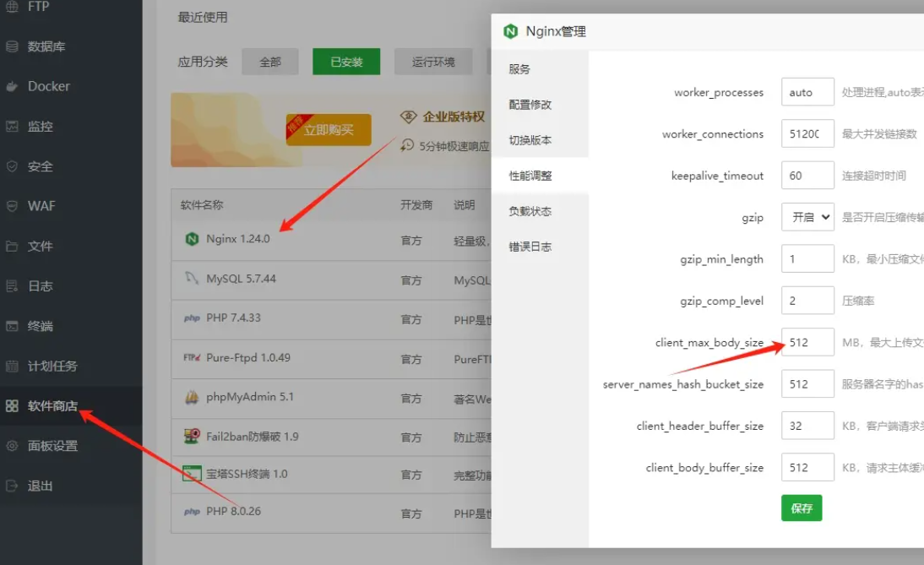Click the 软件商店 grid icon
The width and height of the screenshot is (924, 565).
point(12,406)
